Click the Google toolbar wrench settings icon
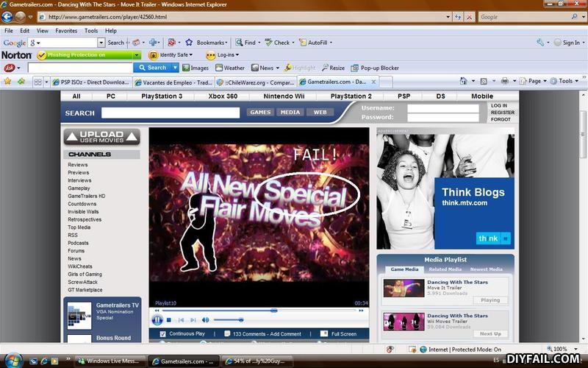The image size is (588, 368). 540,43
